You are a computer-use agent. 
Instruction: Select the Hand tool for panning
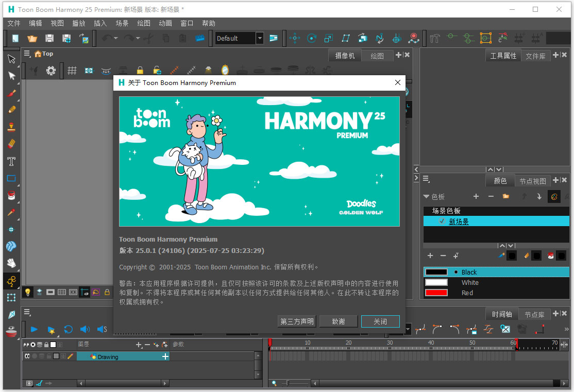click(11, 264)
